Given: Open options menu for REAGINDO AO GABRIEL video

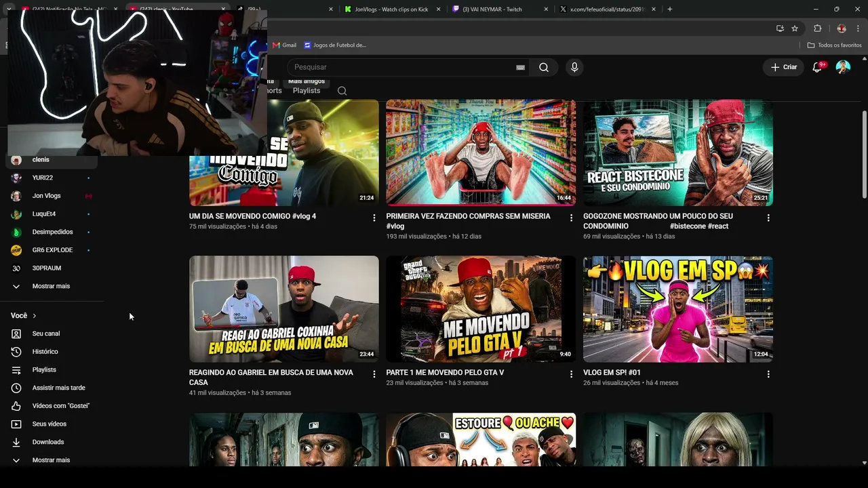Looking at the screenshot, I should [x=374, y=374].
